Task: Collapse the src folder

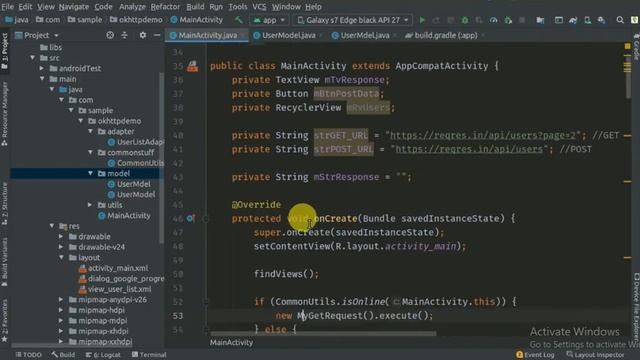Action: (33, 58)
